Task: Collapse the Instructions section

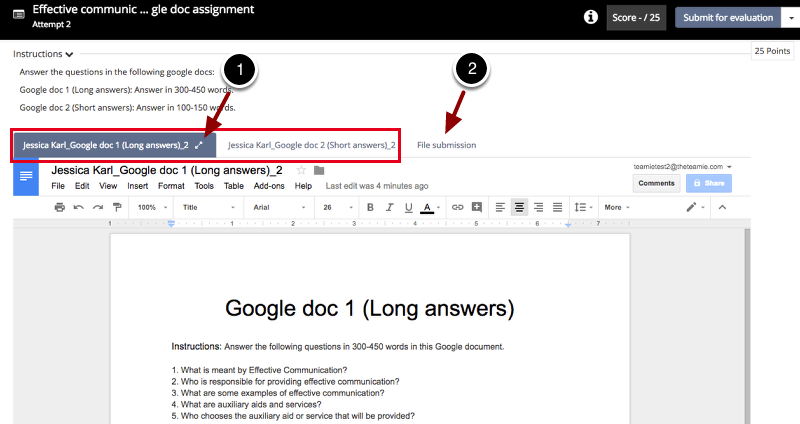Action: [x=43, y=54]
